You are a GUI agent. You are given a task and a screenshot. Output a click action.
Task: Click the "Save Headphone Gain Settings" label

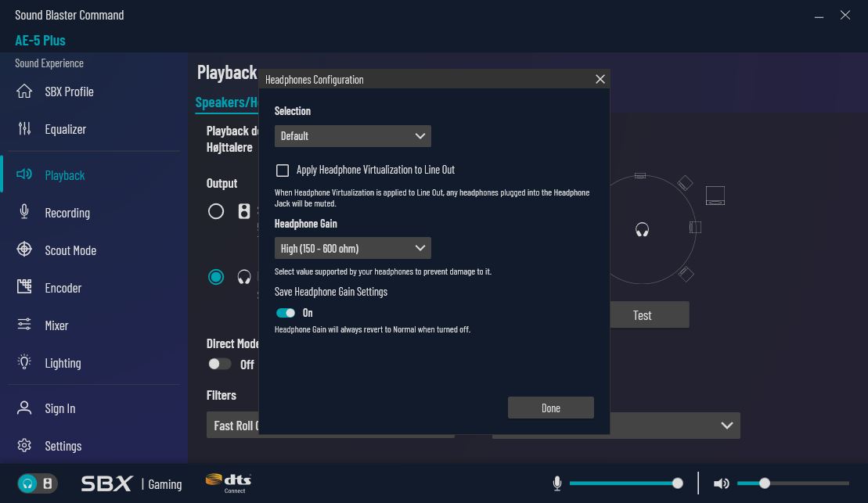[x=331, y=292]
